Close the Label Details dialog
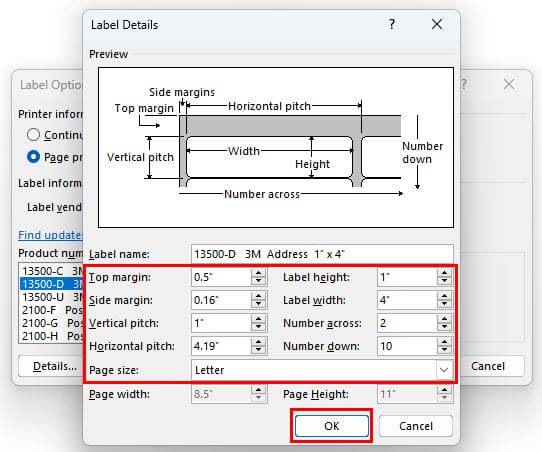Image resolution: width=542 pixels, height=452 pixels. (x=437, y=25)
